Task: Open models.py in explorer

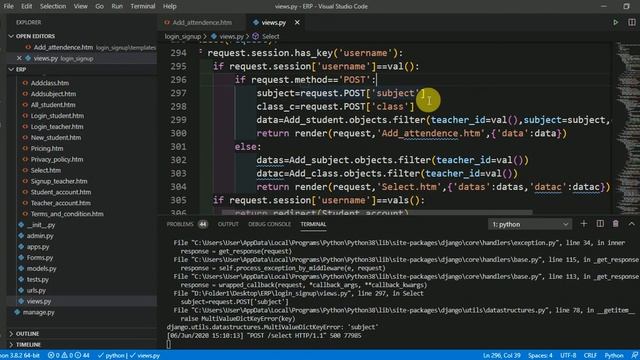Action: [x=42, y=269]
